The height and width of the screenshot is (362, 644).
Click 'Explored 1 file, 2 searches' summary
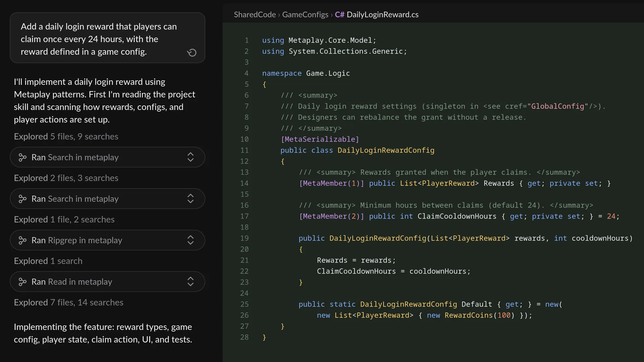click(x=64, y=220)
